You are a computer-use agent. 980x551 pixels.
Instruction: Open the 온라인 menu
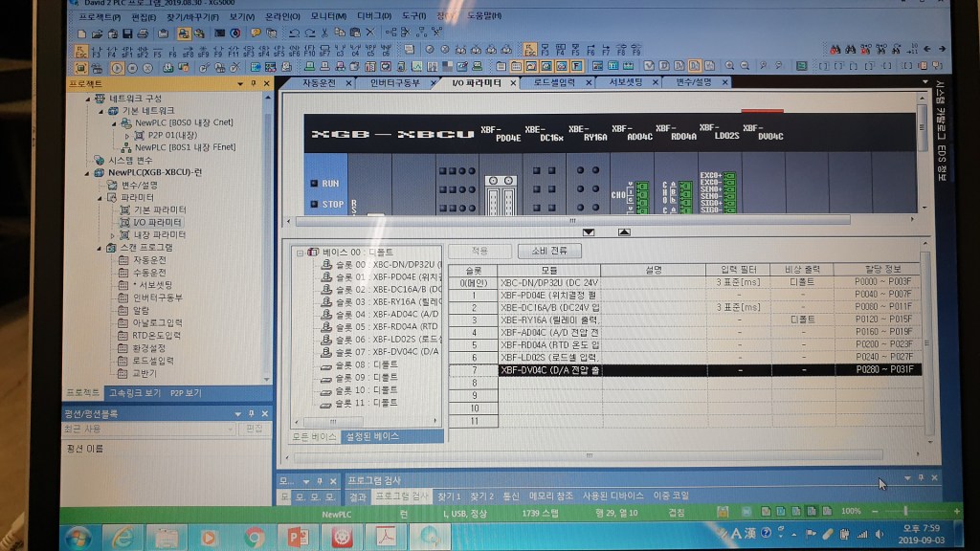(x=281, y=17)
